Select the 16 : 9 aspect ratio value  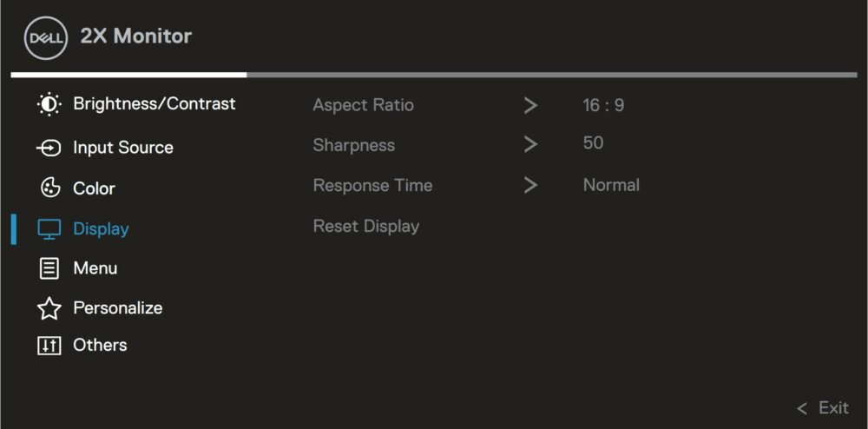[x=603, y=105]
